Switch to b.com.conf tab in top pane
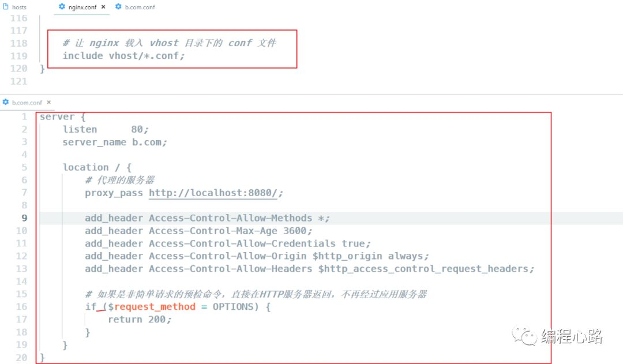The width and height of the screenshot is (623, 364). tap(135, 7)
